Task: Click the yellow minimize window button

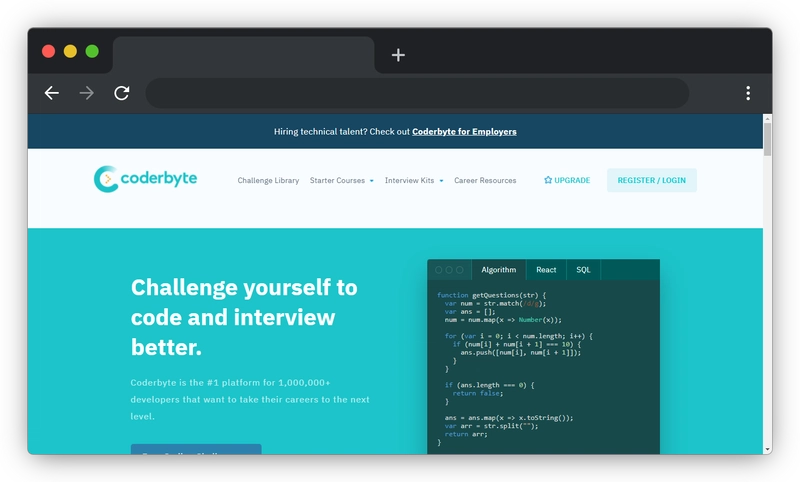Action: click(x=70, y=52)
